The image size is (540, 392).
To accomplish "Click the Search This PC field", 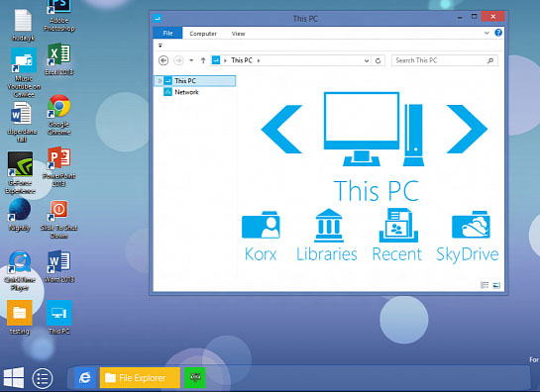I will [x=444, y=60].
